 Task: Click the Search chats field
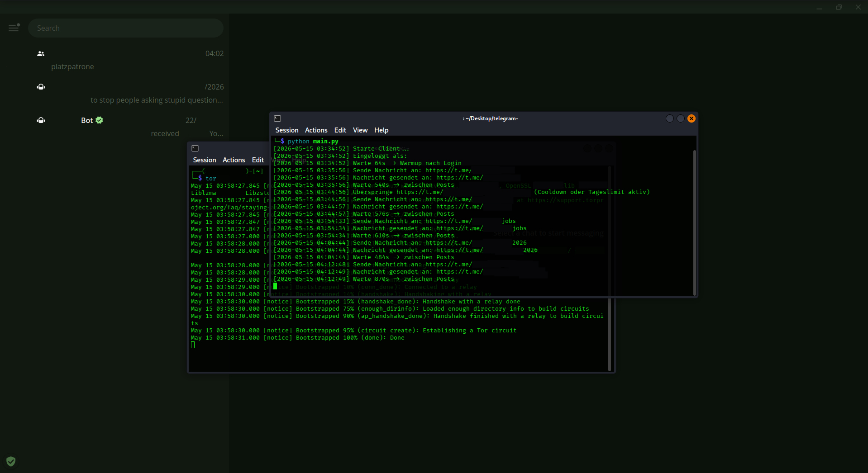(x=125, y=28)
